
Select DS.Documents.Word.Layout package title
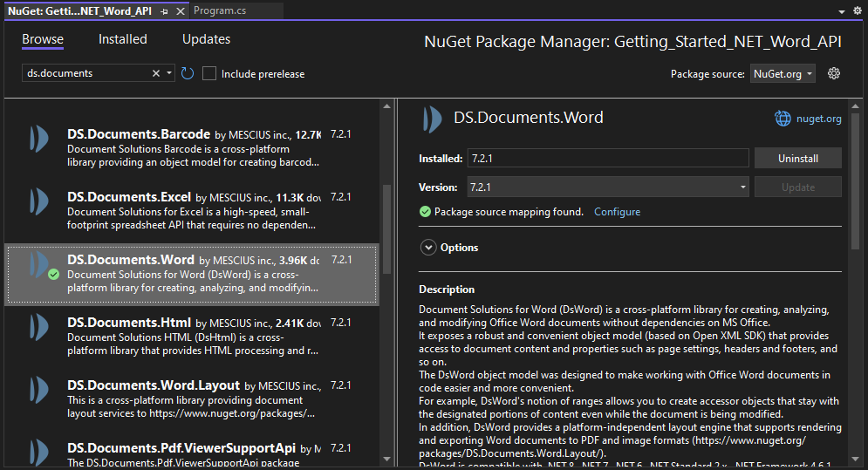point(154,385)
